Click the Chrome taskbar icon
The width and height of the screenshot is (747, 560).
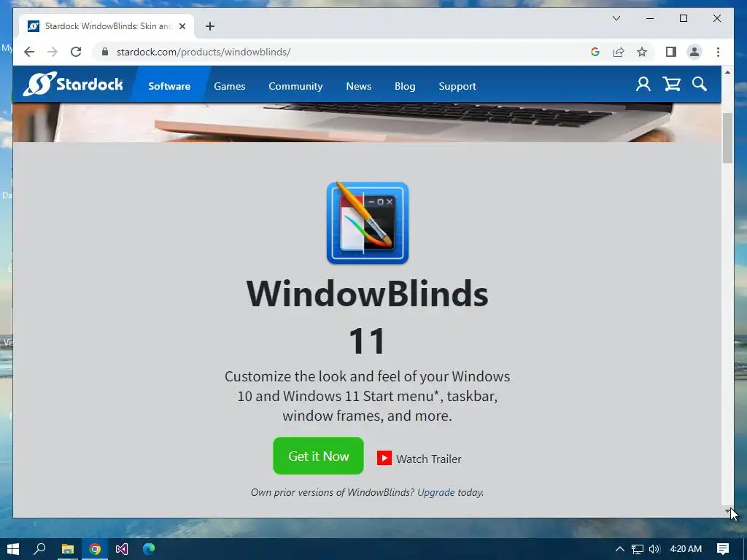click(x=95, y=549)
